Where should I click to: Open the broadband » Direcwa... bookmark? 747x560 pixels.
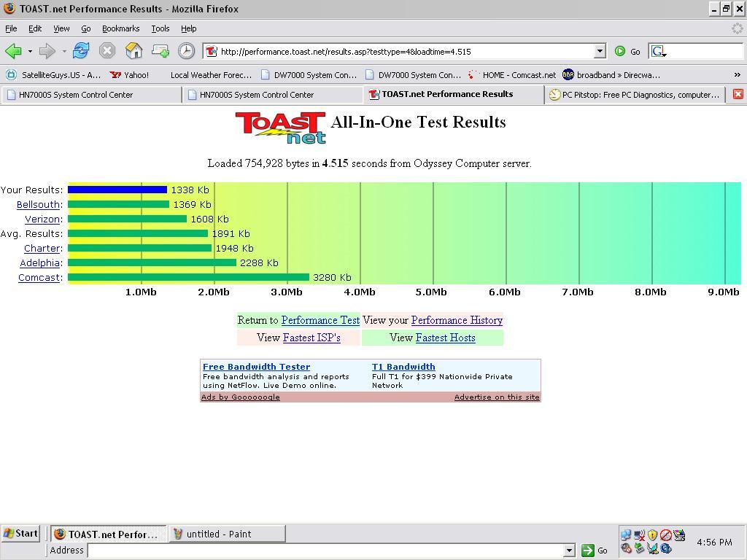coord(611,75)
